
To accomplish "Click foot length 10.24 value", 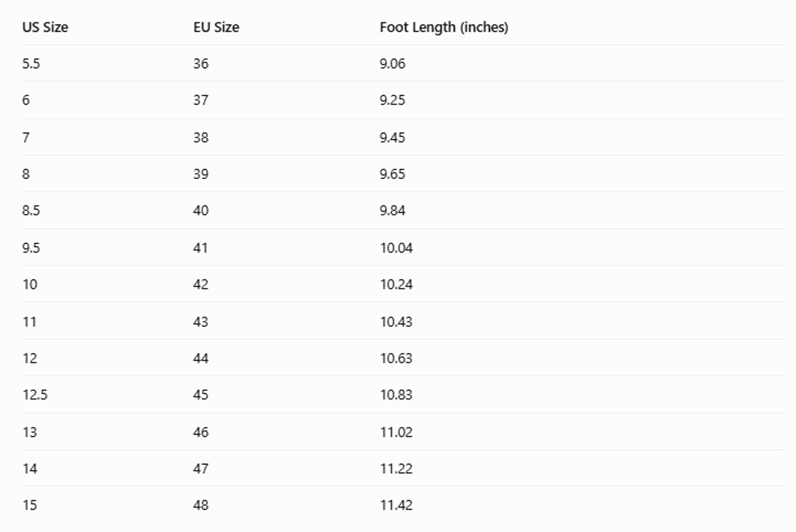I will [x=396, y=284].
